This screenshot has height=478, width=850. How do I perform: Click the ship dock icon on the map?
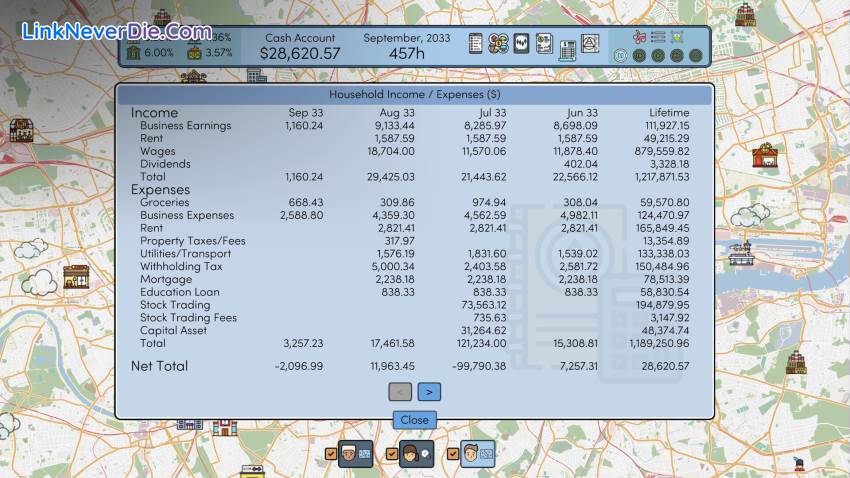pyautogui.click(x=740, y=254)
